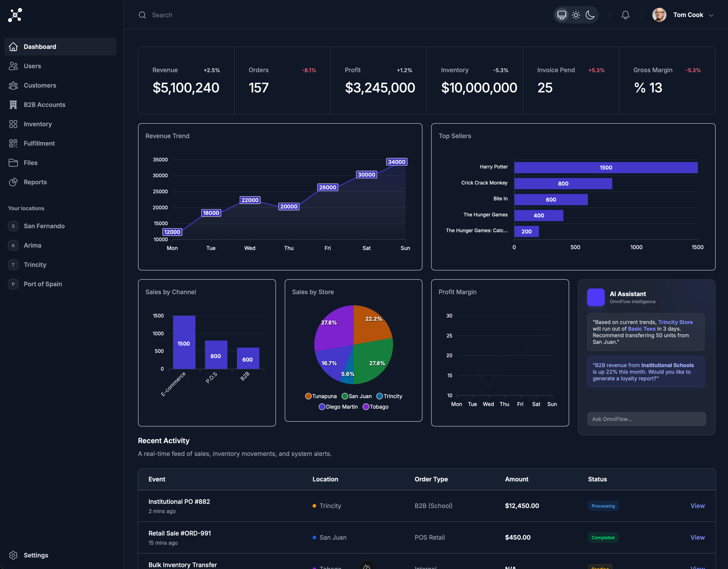
Task: Click the OmniFlow logo icon
Action: click(x=15, y=15)
